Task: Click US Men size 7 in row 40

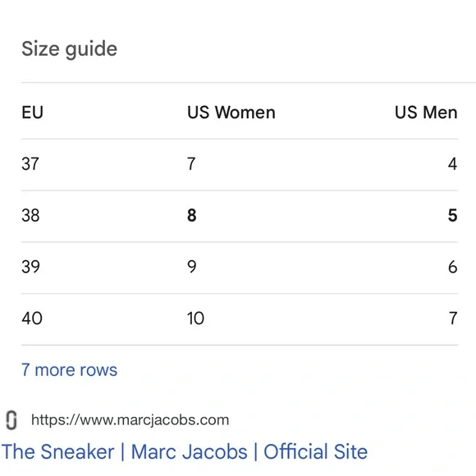Action: coord(453,318)
